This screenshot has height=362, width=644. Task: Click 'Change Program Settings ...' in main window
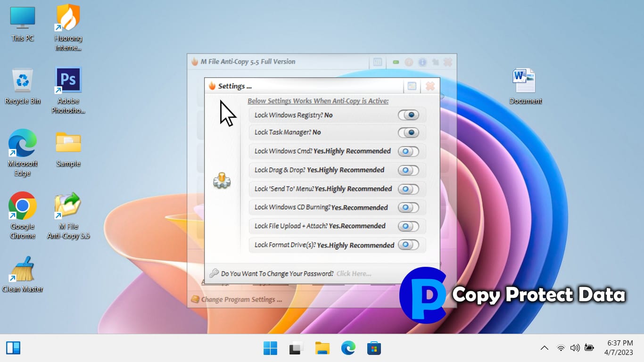241,299
